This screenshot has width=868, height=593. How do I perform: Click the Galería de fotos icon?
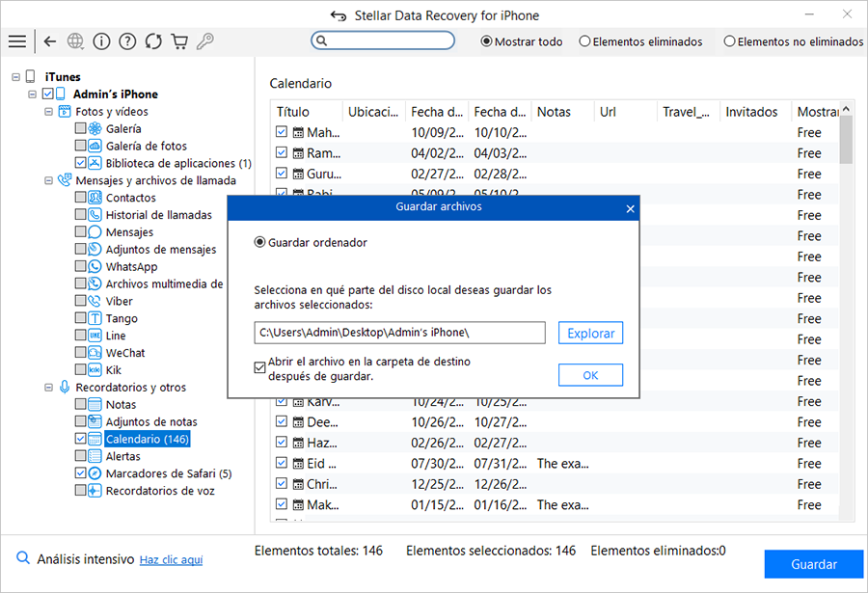pos(95,146)
